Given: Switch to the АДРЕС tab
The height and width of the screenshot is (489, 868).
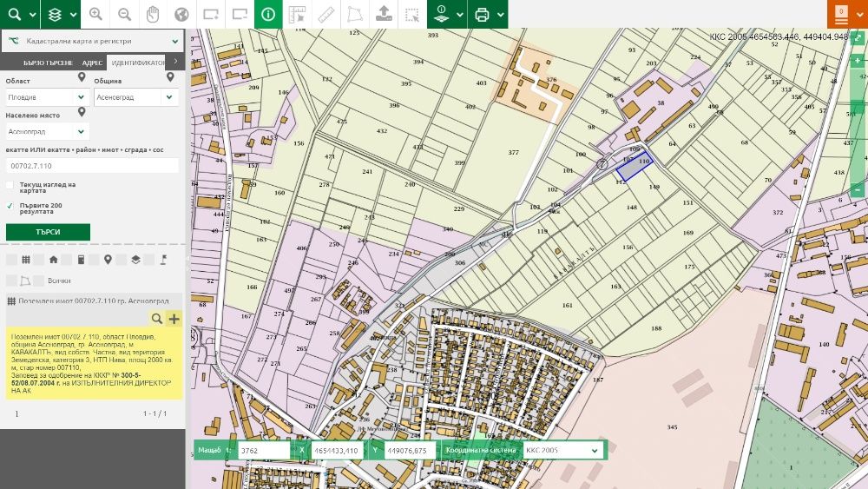Looking at the screenshot, I should coord(93,63).
